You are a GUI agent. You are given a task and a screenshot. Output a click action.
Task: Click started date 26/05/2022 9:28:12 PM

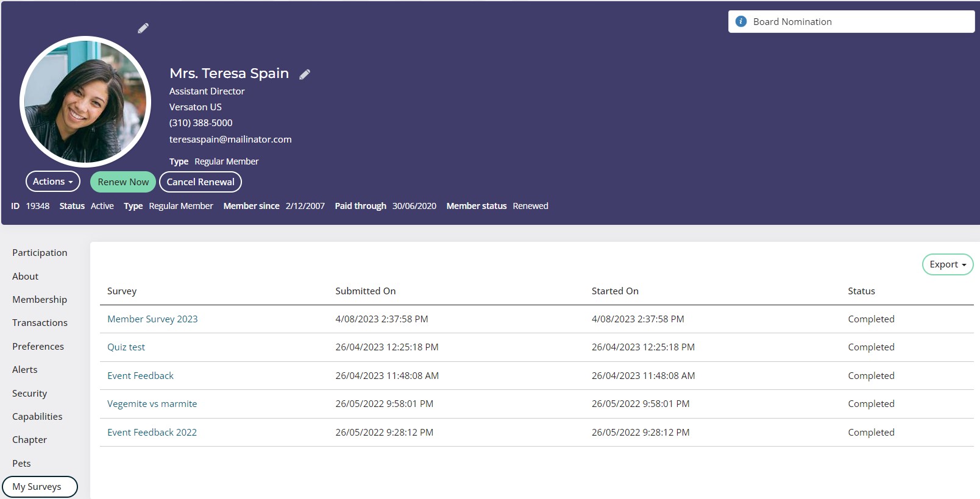pyautogui.click(x=641, y=432)
